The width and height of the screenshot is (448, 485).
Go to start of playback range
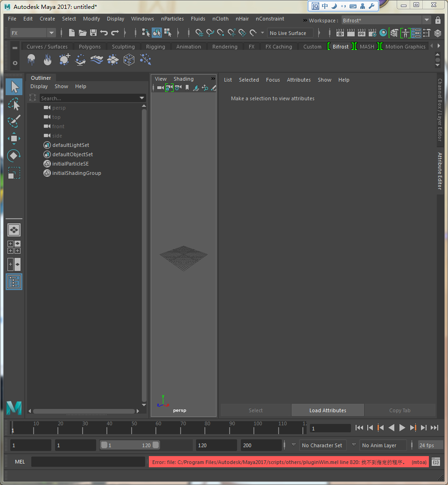tap(359, 428)
